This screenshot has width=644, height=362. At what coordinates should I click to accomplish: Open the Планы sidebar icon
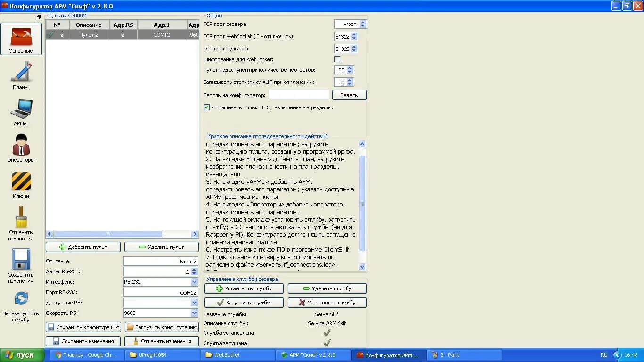[21, 73]
